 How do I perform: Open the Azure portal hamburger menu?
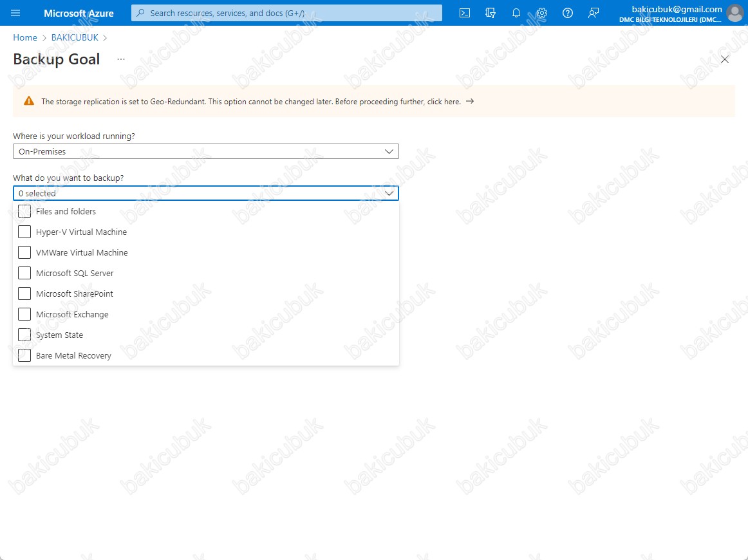[15, 13]
